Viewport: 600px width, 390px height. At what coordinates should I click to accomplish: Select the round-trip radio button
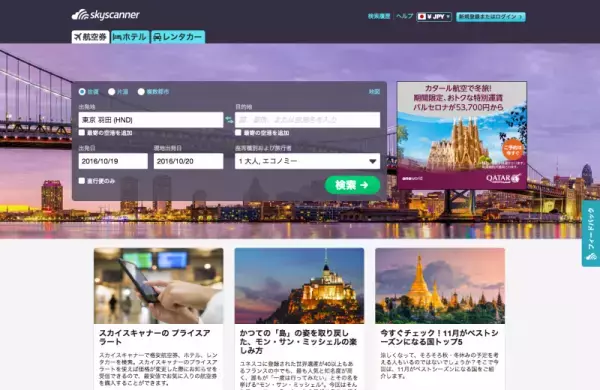point(82,91)
